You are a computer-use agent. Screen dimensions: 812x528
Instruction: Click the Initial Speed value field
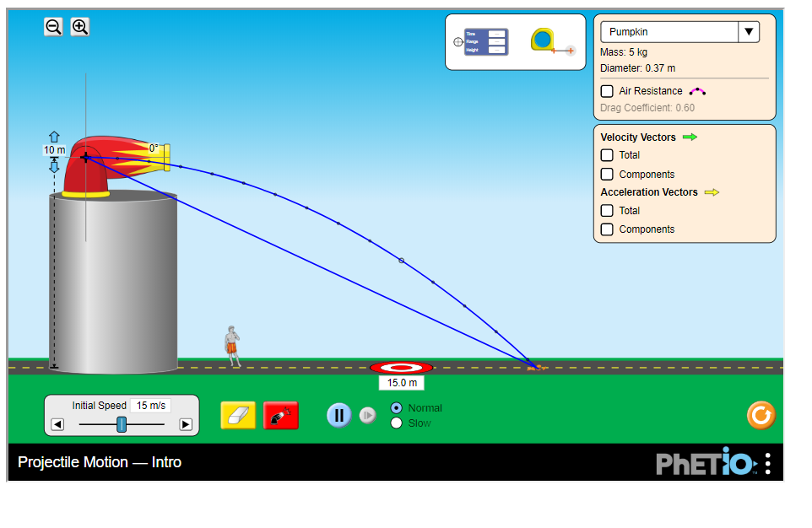pyautogui.click(x=150, y=405)
